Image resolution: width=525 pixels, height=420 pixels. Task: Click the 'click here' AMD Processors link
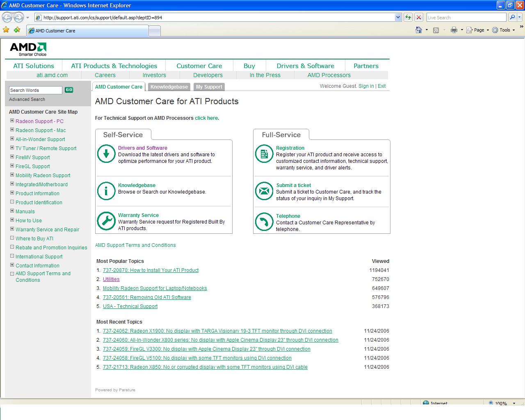(x=206, y=118)
